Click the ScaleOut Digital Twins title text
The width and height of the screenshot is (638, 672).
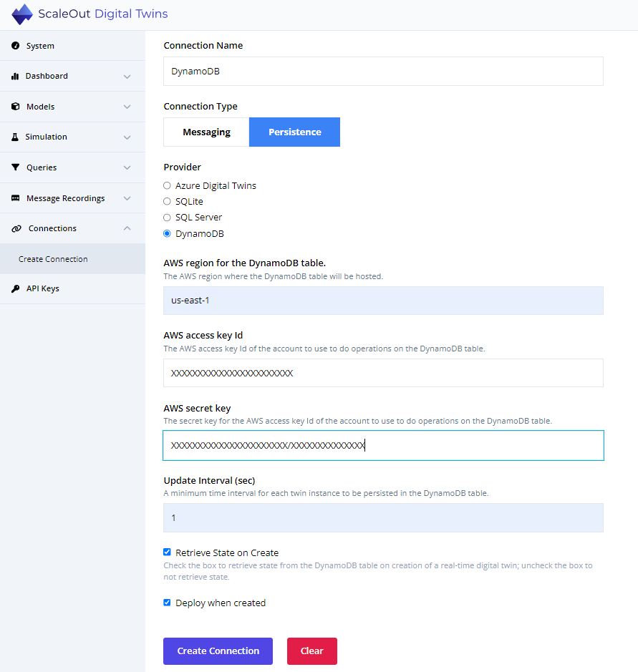(103, 14)
